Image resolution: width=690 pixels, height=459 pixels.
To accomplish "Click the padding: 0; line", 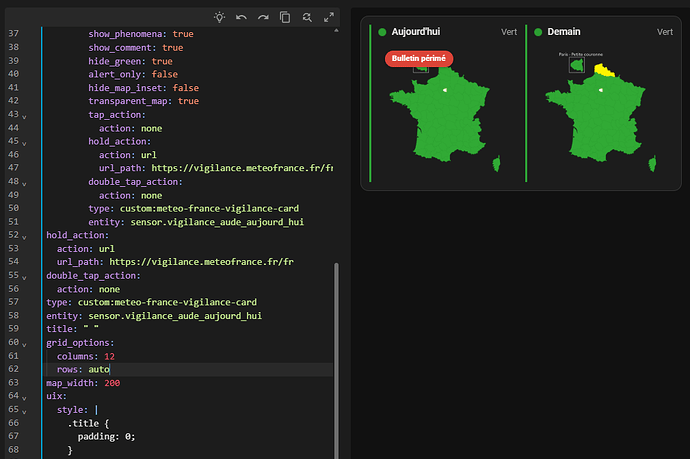I will tap(106, 437).
